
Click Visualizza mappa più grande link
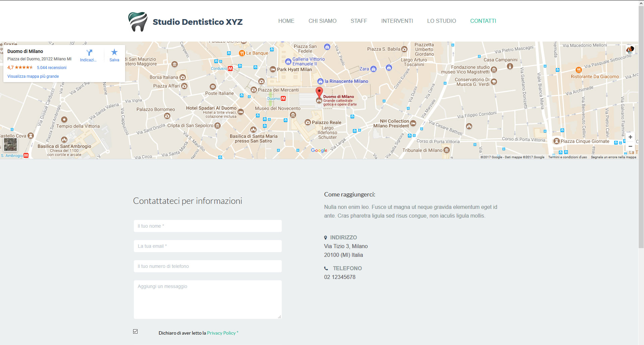33,76
